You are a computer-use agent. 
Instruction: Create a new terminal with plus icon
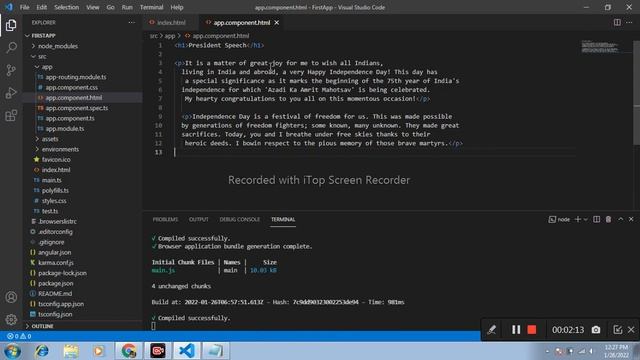(577, 219)
